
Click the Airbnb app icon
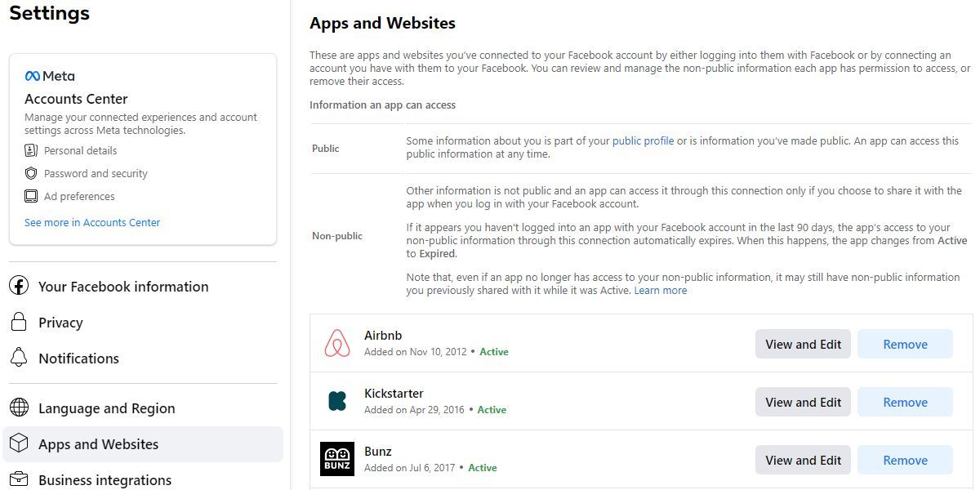click(337, 342)
